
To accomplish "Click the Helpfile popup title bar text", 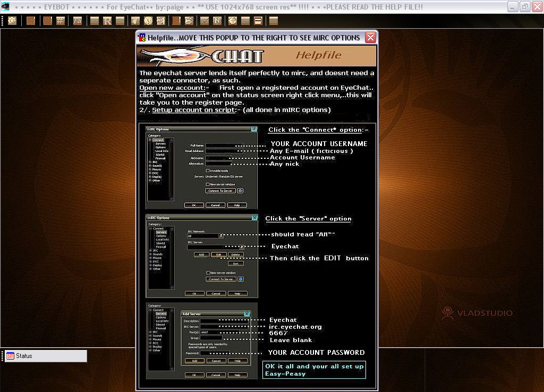I will (x=254, y=38).
